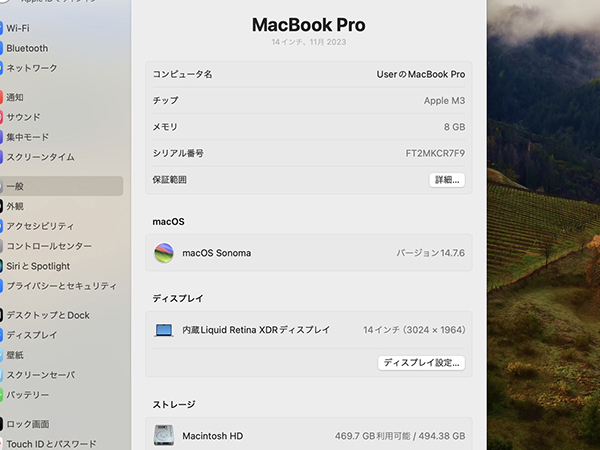Image resolution: width=600 pixels, height=450 pixels.
Task: Click the チップ label
Action: click(165, 101)
